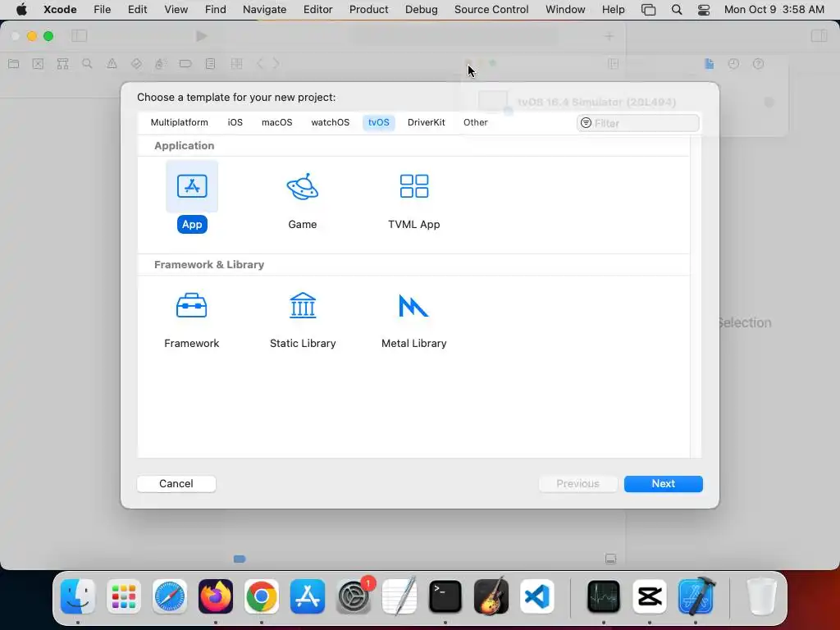Cancel the new project dialog
The width and height of the screenshot is (840, 630).
click(x=176, y=484)
